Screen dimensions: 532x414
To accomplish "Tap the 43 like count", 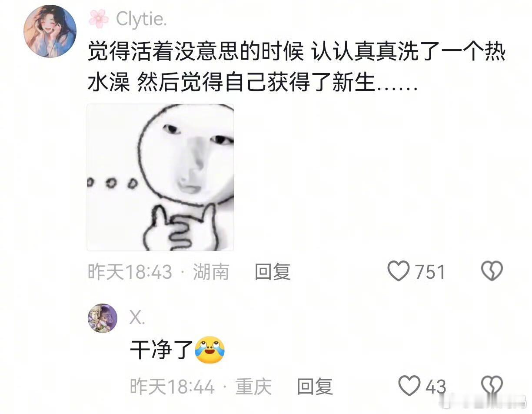I will click(436, 386).
